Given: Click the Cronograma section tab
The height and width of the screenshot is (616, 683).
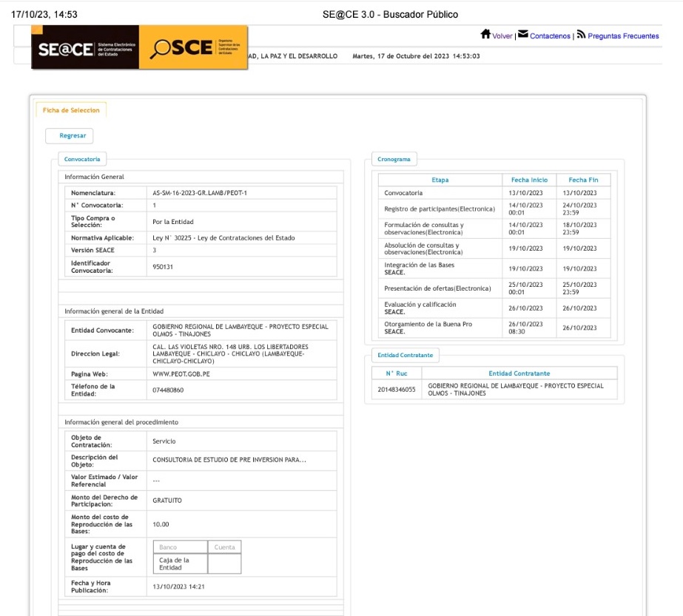Looking at the screenshot, I should [394, 159].
